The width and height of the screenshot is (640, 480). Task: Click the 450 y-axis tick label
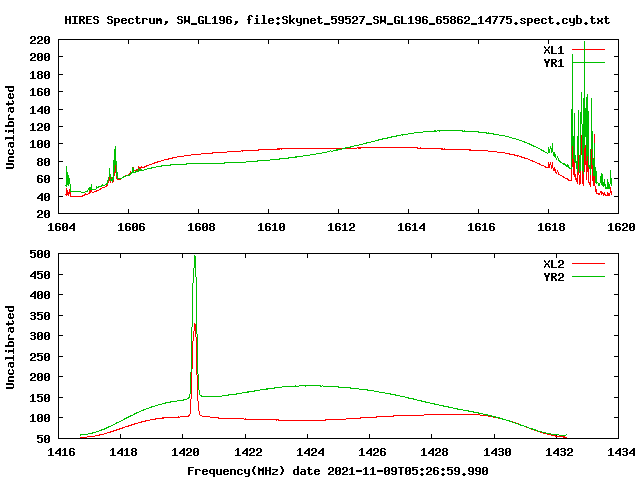tap(40, 275)
